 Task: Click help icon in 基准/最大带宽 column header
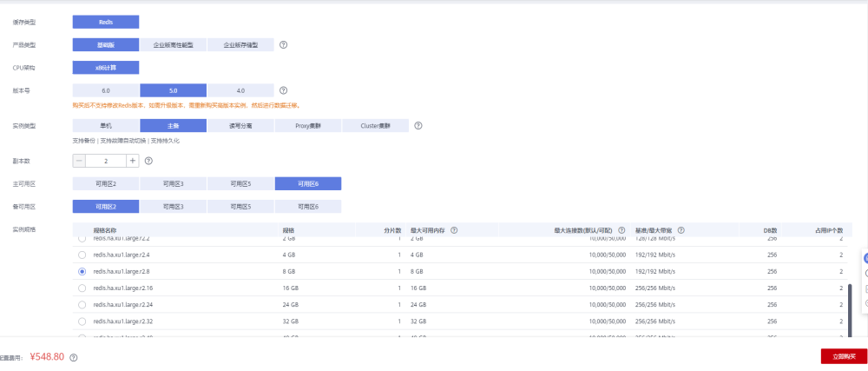pyautogui.click(x=681, y=229)
